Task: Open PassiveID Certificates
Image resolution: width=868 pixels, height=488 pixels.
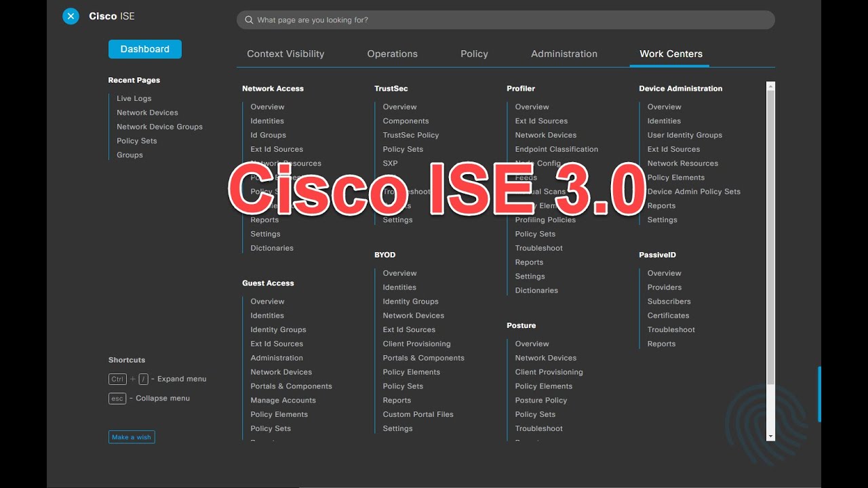Action: (668, 316)
